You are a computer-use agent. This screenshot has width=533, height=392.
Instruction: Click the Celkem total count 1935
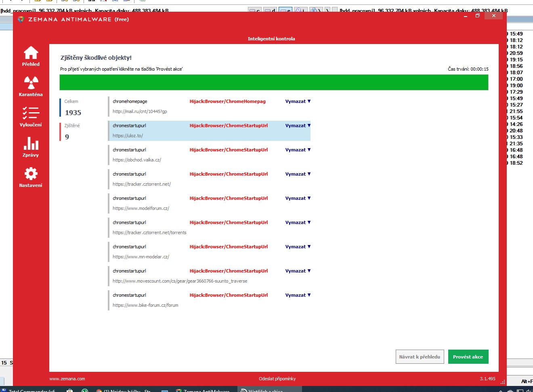(73, 113)
